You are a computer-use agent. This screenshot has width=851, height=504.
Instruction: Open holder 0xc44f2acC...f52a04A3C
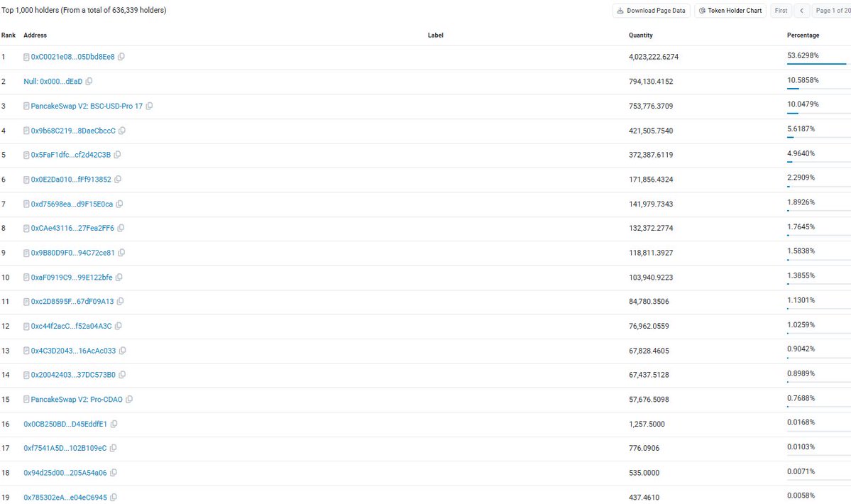pos(71,326)
